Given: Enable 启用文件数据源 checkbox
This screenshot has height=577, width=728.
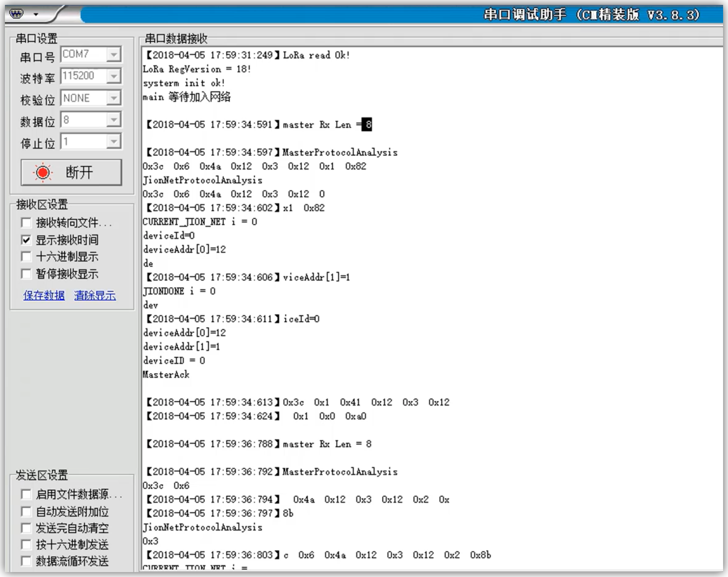Looking at the screenshot, I should [26, 494].
